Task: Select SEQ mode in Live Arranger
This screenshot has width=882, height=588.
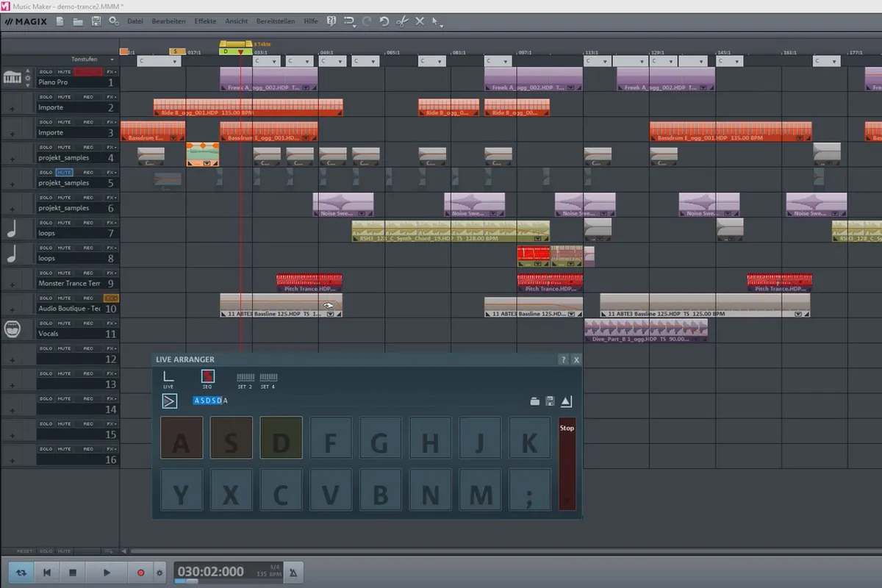Action: [207, 379]
